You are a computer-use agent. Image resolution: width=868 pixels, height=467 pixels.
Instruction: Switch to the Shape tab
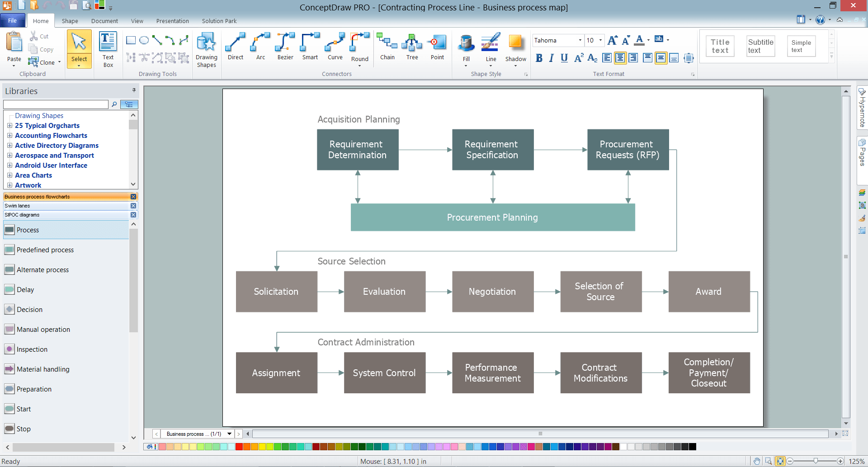[70, 21]
